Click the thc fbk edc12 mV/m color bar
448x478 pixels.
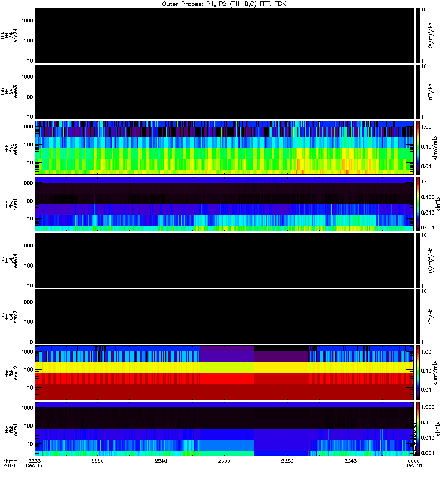point(418,372)
